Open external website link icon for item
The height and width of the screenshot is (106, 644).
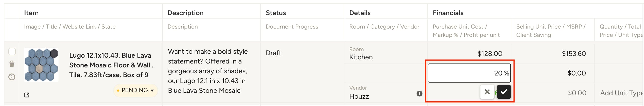(27, 95)
